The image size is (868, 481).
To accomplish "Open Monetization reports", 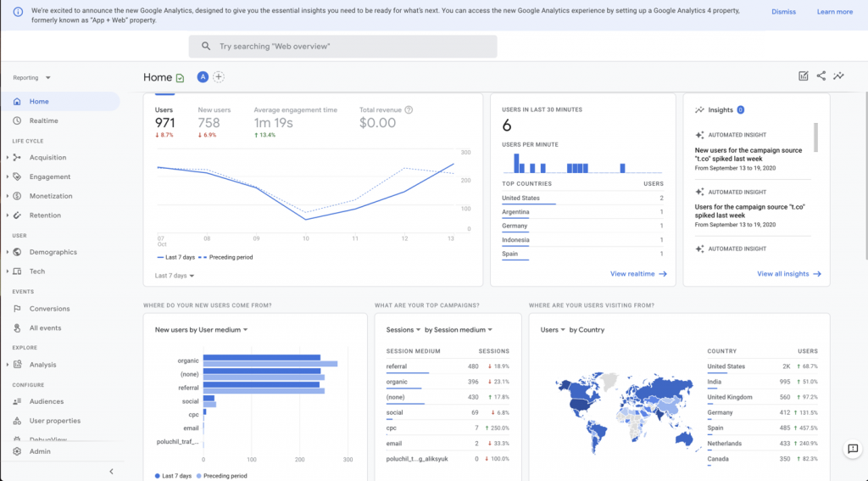I will pos(51,196).
